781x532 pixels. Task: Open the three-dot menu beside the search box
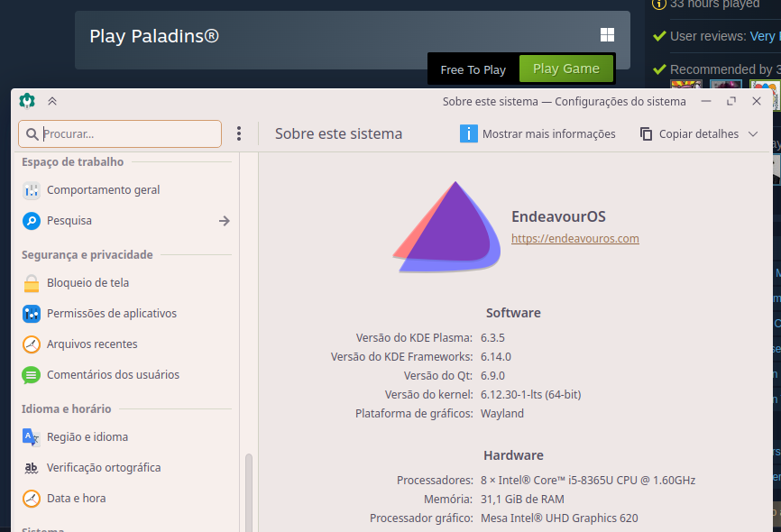[x=239, y=133]
